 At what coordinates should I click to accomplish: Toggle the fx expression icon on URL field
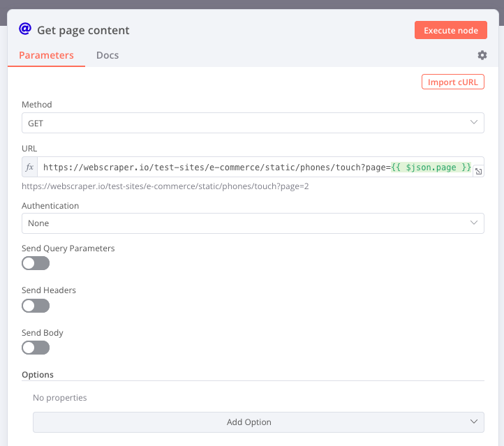pyautogui.click(x=29, y=167)
